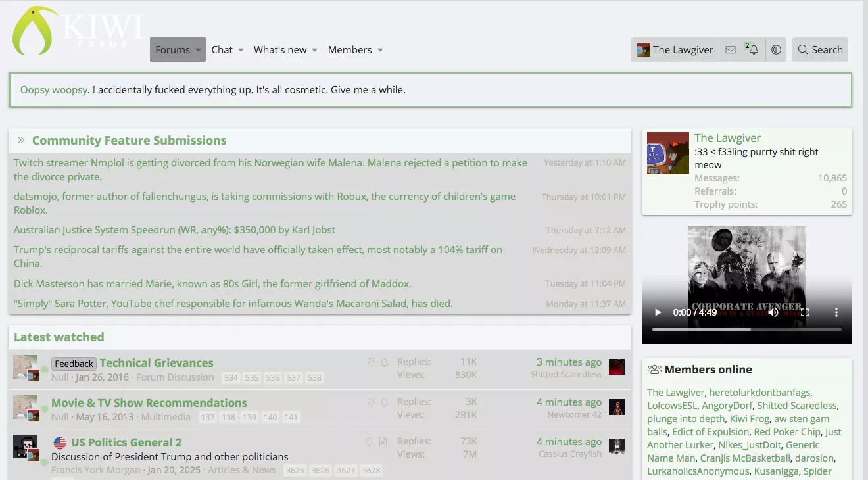The image size is (868, 480).
Task: Click the sticky pin icon on Technical Grievances
Action: pos(372,362)
